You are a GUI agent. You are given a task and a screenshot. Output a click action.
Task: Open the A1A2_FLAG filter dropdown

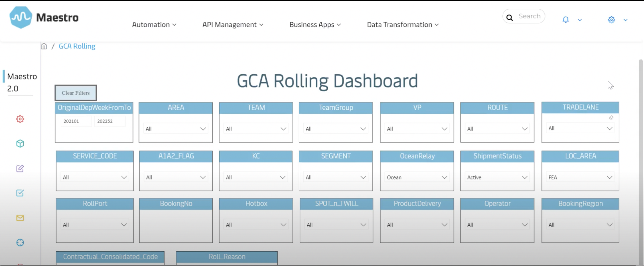click(x=176, y=177)
